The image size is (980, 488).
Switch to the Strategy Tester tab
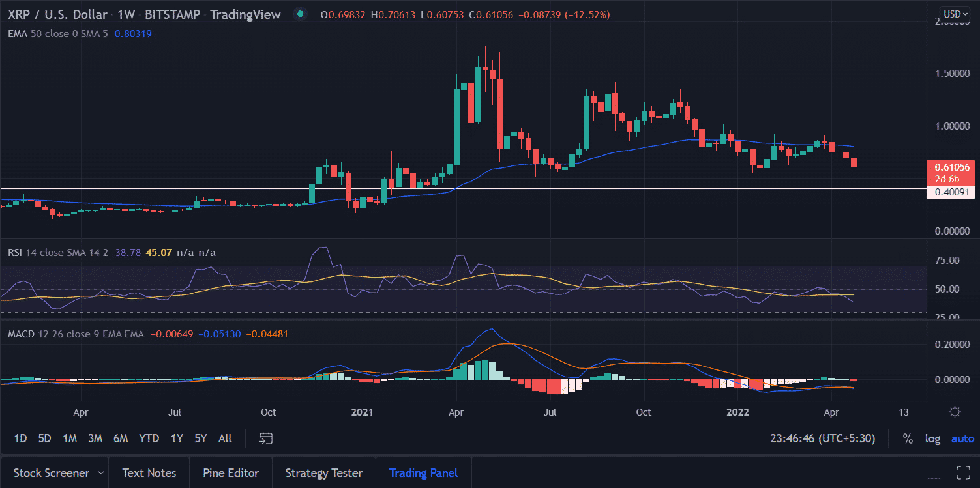324,473
